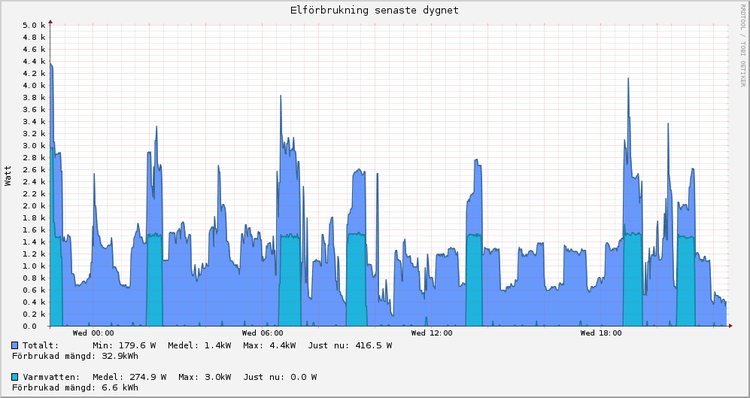Click the red arrow at x-axis end
750x398 pixels.
[730, 326]
